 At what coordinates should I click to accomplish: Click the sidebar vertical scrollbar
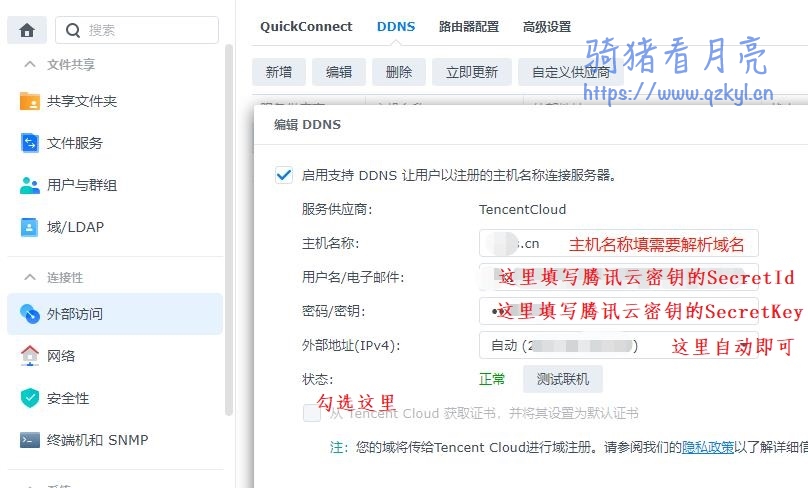pyautogui.click(x=229, y=229)
